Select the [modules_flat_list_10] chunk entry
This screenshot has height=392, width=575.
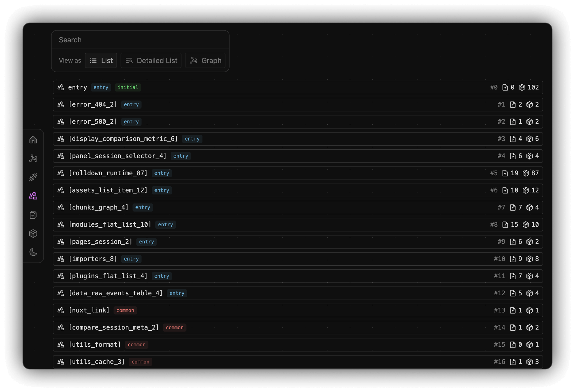tap(110, 225)
